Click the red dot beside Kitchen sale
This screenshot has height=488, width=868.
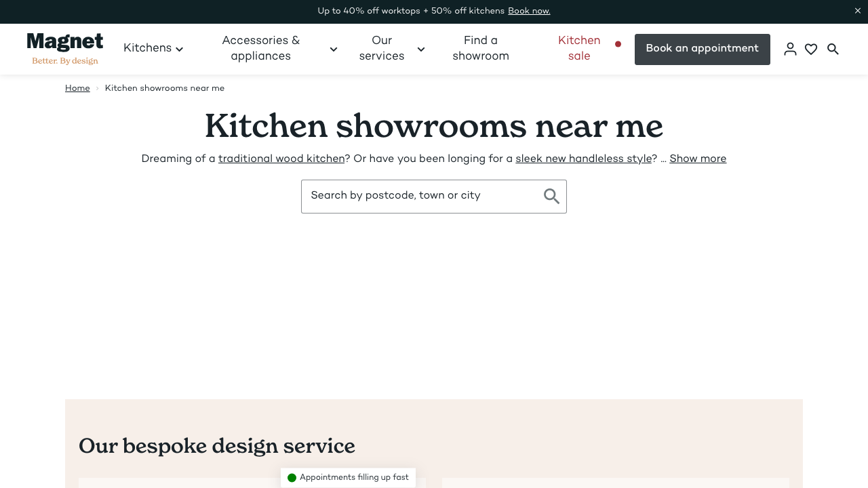click(618, 44)
